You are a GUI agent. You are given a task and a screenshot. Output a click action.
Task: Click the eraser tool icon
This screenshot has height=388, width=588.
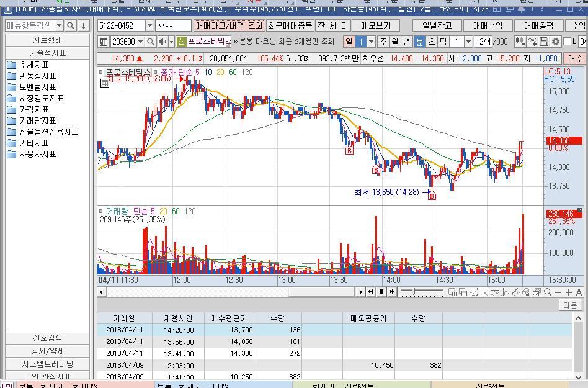(526, 292)
